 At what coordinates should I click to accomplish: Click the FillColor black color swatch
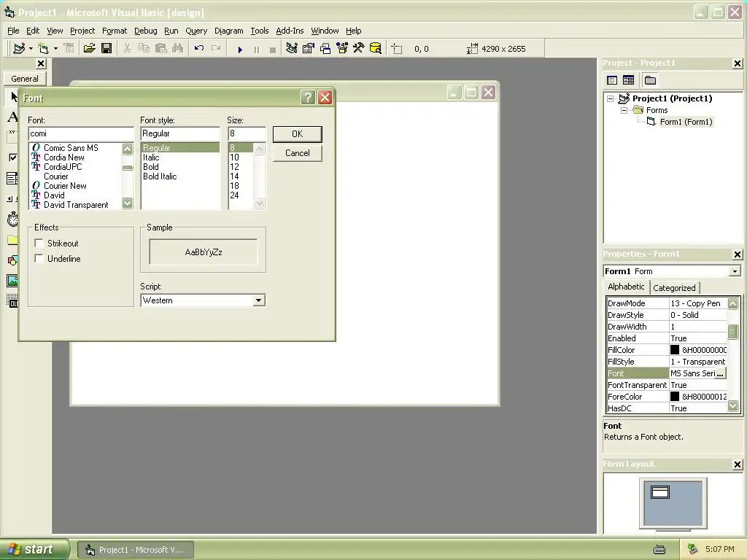point(675,350)
